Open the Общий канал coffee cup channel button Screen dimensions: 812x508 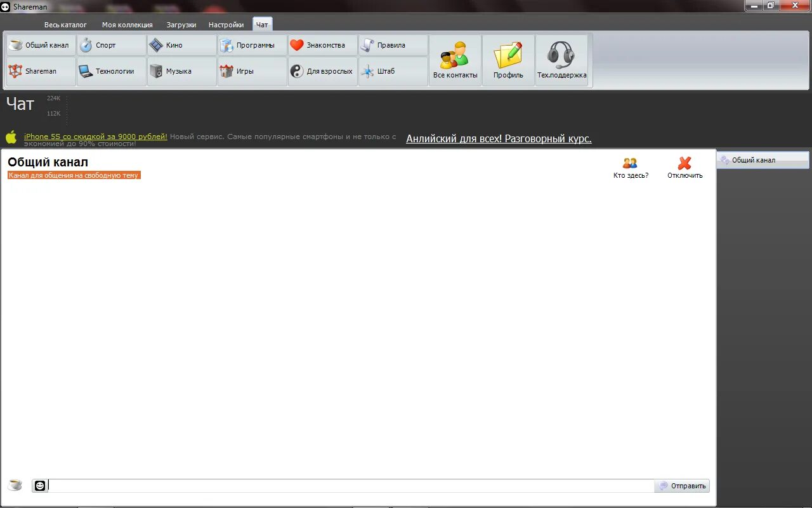(41, 45)
